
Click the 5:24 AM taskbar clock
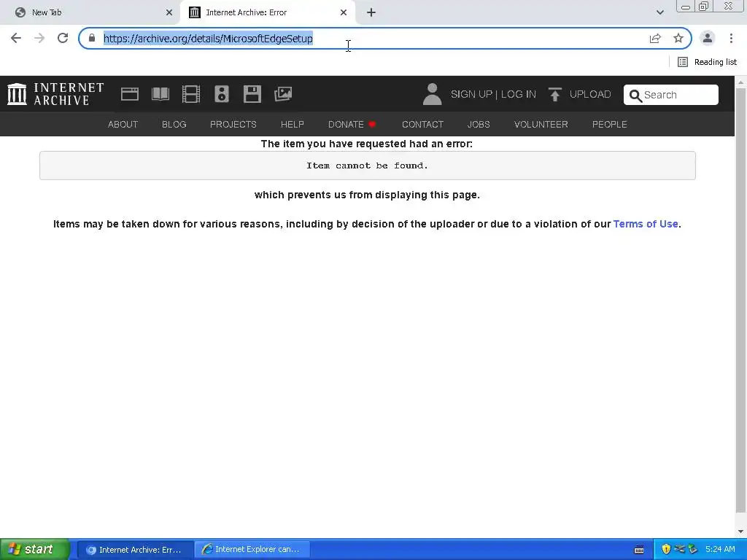720,549
